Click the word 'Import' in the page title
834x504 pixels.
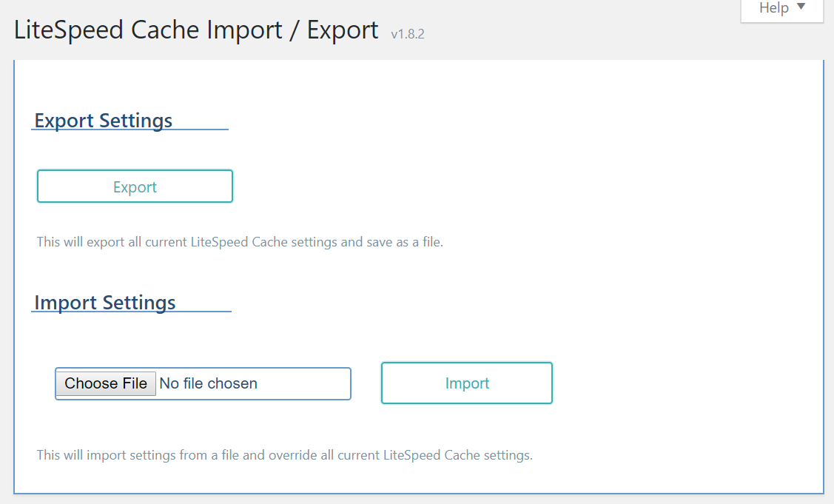pos(245,30)
